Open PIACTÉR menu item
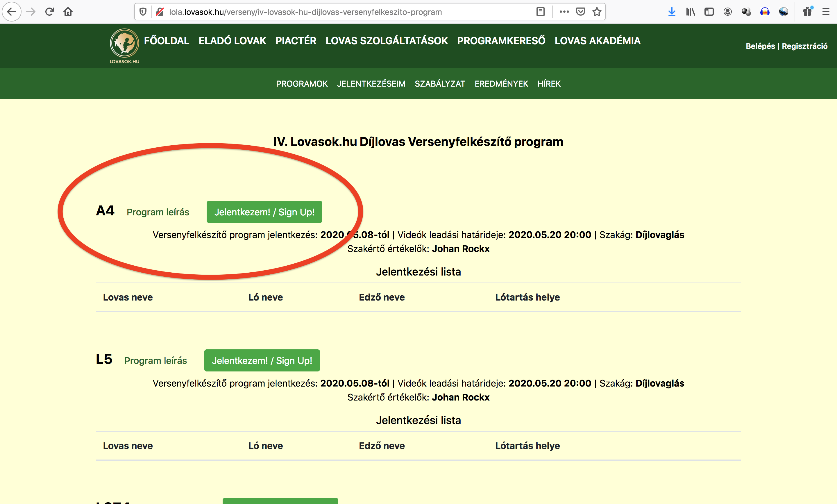This screenshot has width=837, height=504. pyautogui.click(x=296, y=41)
